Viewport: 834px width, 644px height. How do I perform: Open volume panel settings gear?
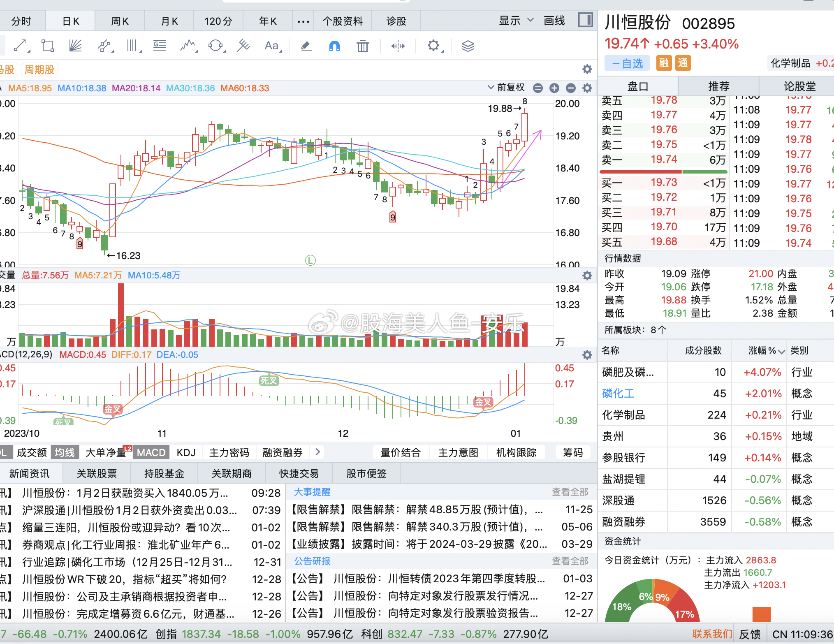(587, 276)
